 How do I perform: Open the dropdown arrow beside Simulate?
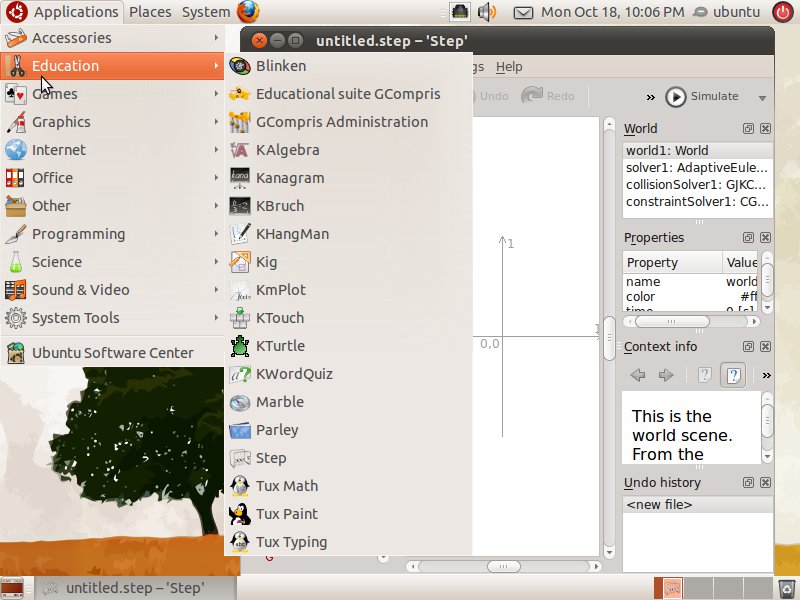(x=762, y=98)
